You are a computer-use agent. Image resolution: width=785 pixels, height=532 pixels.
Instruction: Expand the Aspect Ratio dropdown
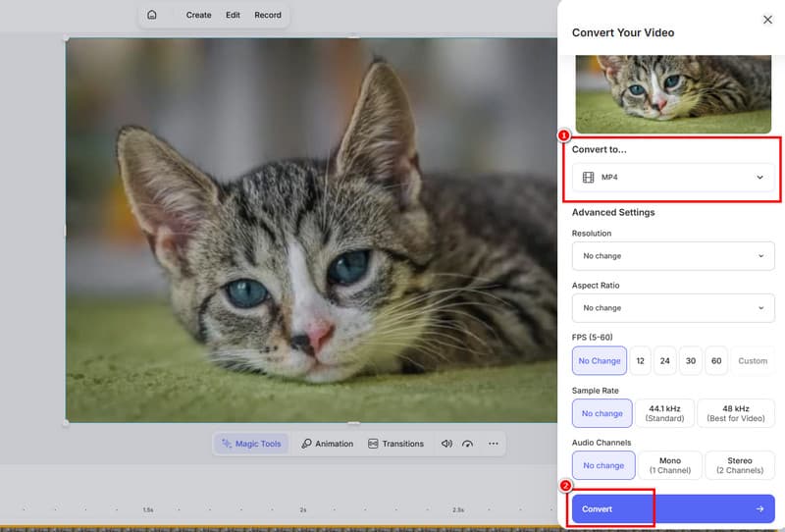[x=673, y=308]
